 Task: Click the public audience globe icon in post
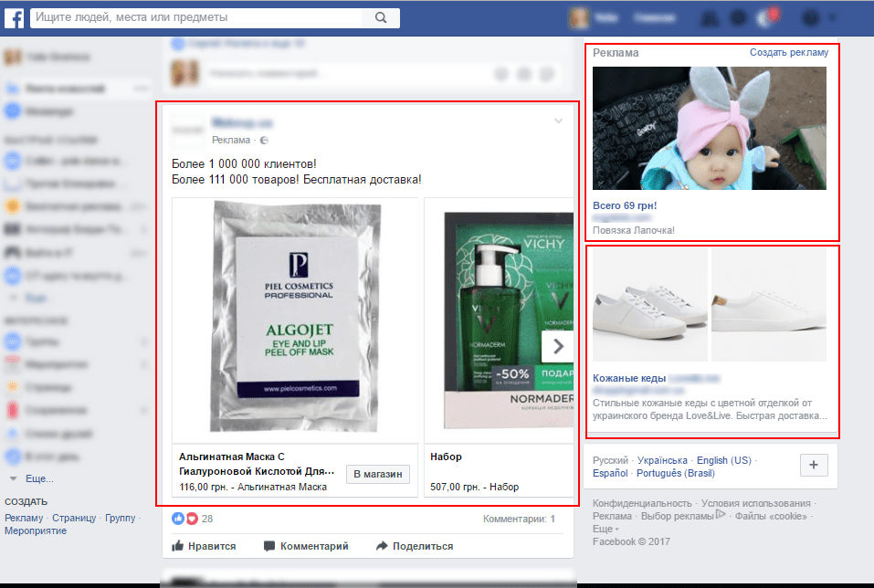pos(264,141)
